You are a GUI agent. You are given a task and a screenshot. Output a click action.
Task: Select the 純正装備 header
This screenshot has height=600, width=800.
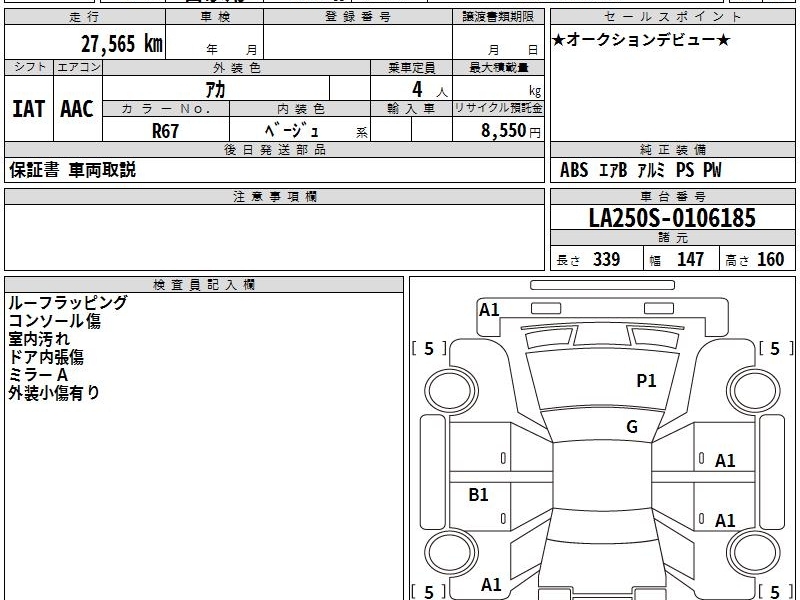672,149
